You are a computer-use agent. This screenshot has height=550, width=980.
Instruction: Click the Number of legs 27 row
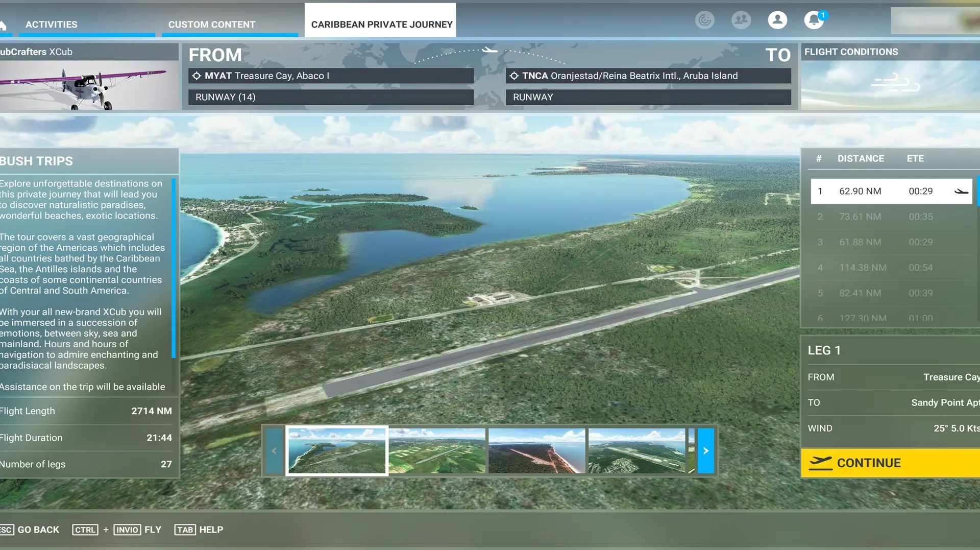click(86, 464)
